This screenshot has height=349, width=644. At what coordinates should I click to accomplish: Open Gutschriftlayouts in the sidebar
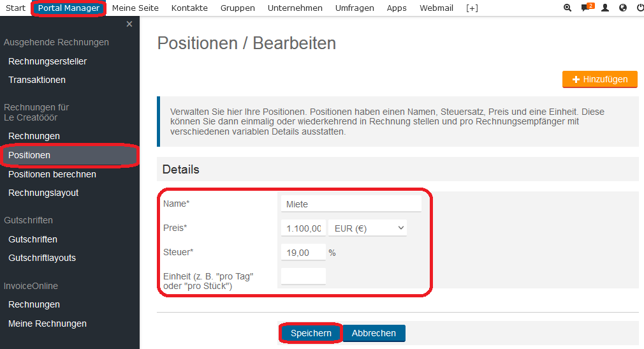42,258
